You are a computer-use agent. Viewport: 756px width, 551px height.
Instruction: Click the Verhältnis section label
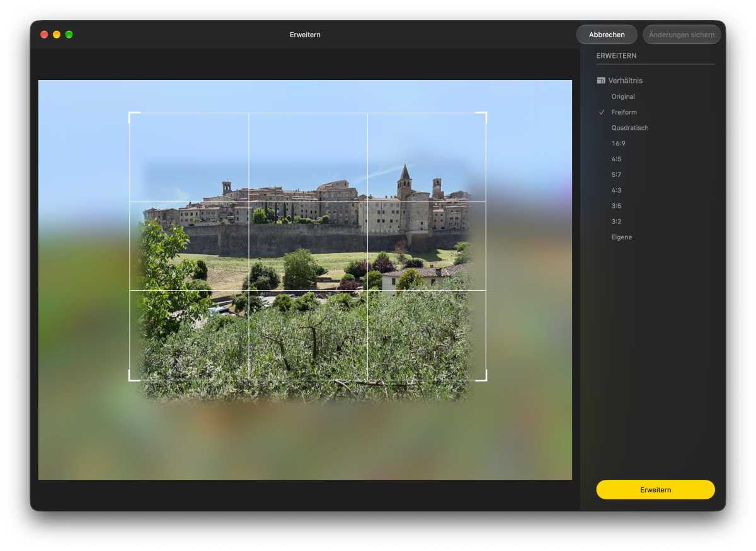pyautogui.click(x=625, y=81)
